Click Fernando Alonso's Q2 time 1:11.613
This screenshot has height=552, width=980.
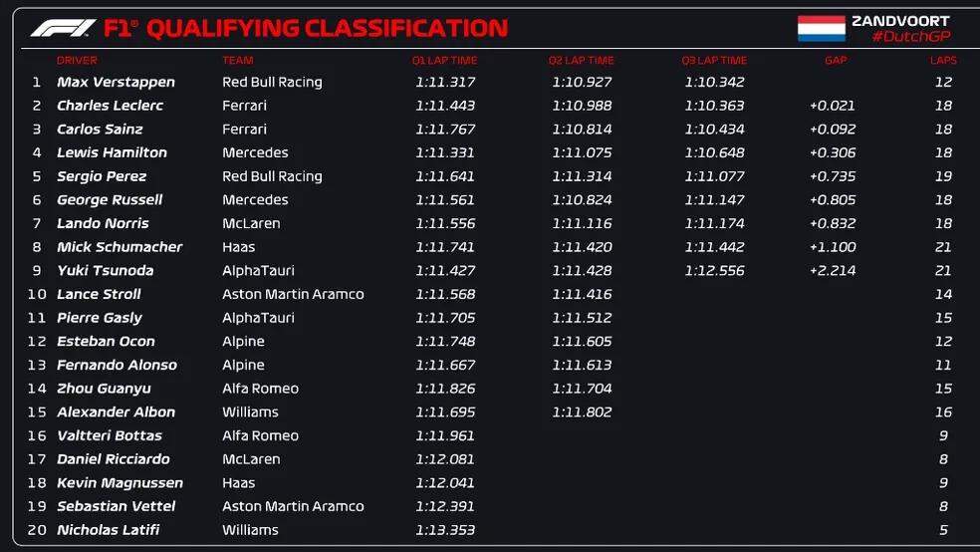[x=582, y=366]
